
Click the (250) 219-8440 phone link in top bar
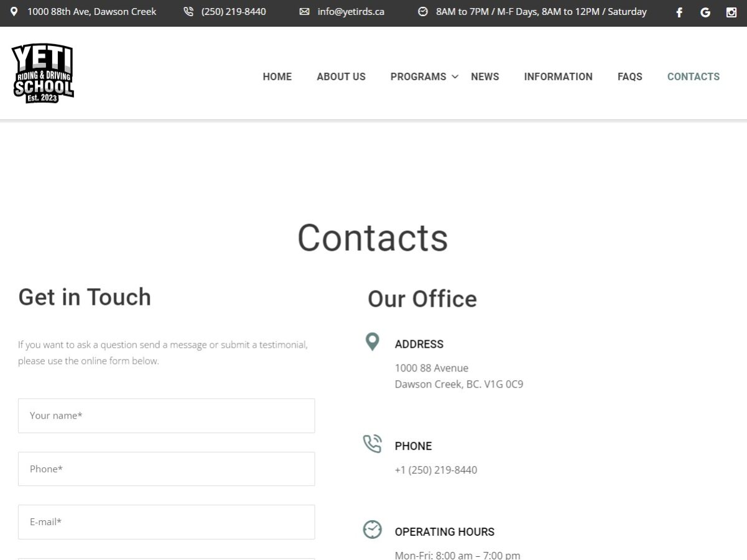pos(233,12)
